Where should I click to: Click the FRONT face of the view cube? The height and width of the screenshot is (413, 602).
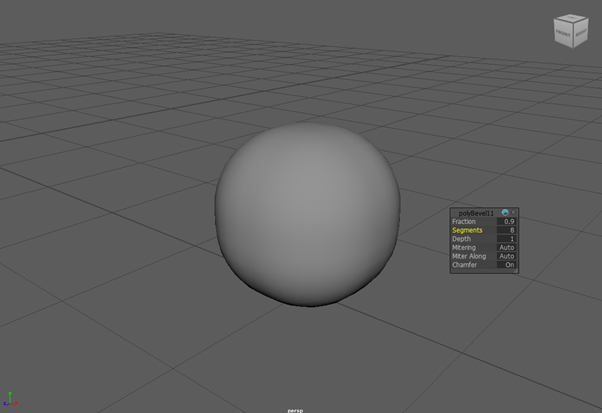[x=563, y=33]
